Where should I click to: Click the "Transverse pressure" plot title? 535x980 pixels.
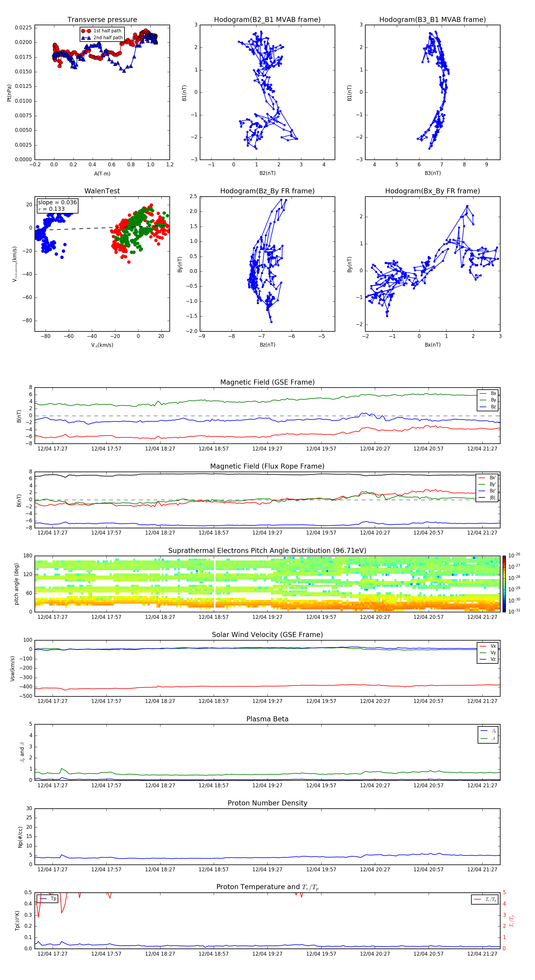tap(102, 19)
